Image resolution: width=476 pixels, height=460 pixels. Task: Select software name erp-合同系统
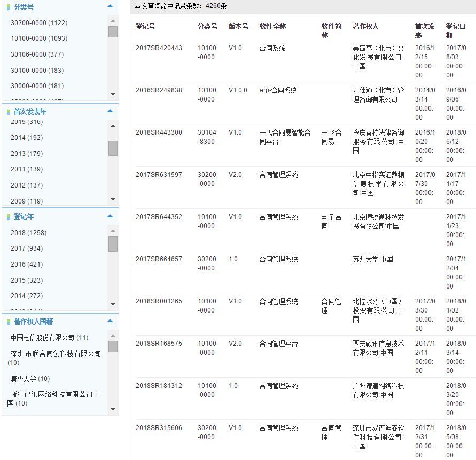pos(278,90)
